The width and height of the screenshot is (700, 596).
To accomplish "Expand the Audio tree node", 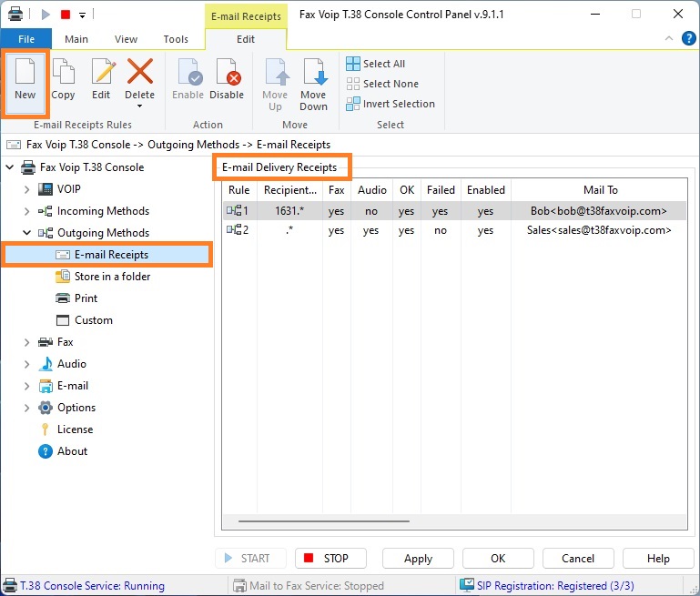I will click(26, 364).
